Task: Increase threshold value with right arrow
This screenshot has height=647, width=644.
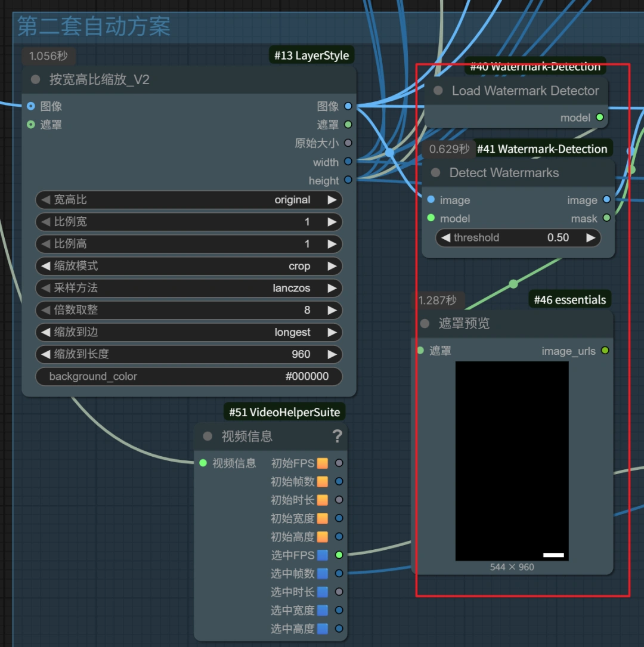Action: (x=590, y=237)
